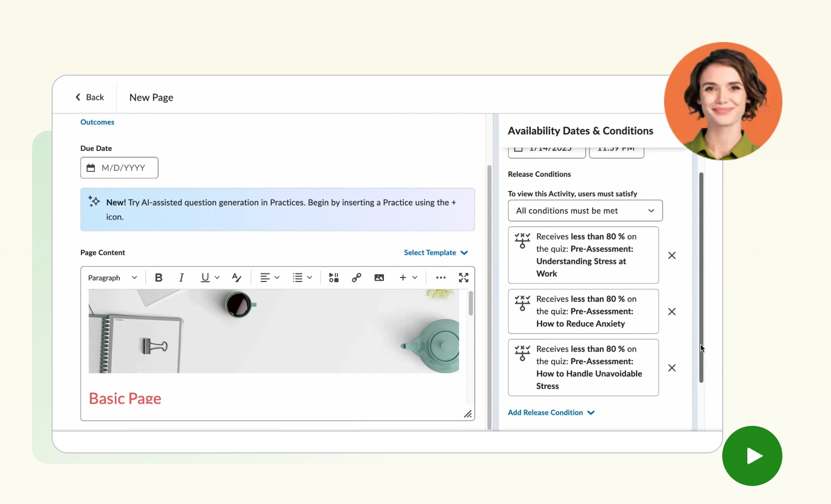Go back using the Back button
The image size is (831, 504).
(90, 97)
